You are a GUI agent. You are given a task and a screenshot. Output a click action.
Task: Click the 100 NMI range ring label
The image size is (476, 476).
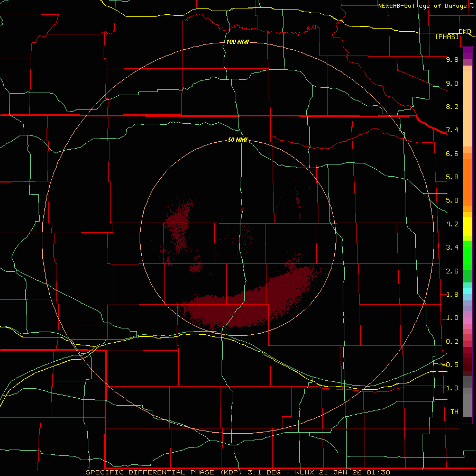pos(237,42)
